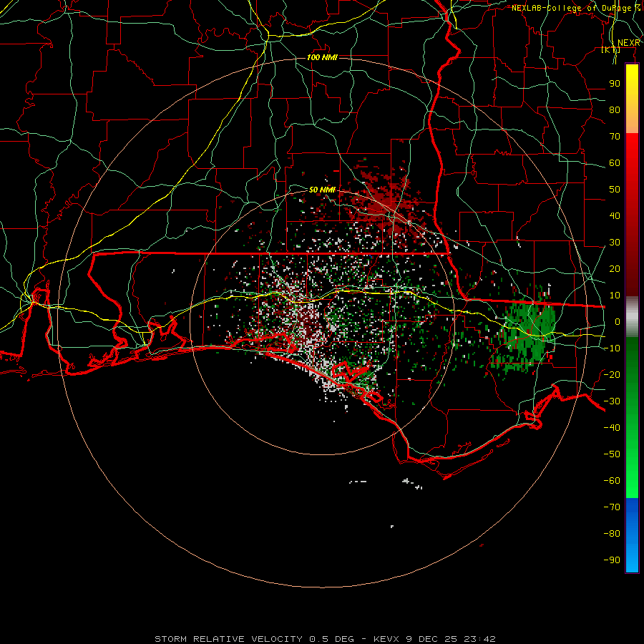This screenshot has width=644, height=644.
Task: Click the 30 value on velocity scale
Action: [x=615, y=243]
